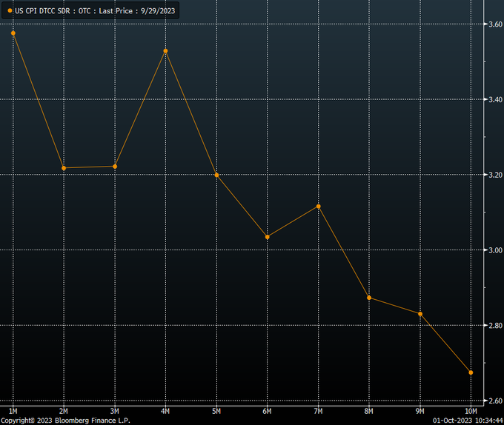Click the 4M peak data point
Image resolution: width=504 pixels, height=425 pixels.
pyautogui.click(x=165, y=50)
